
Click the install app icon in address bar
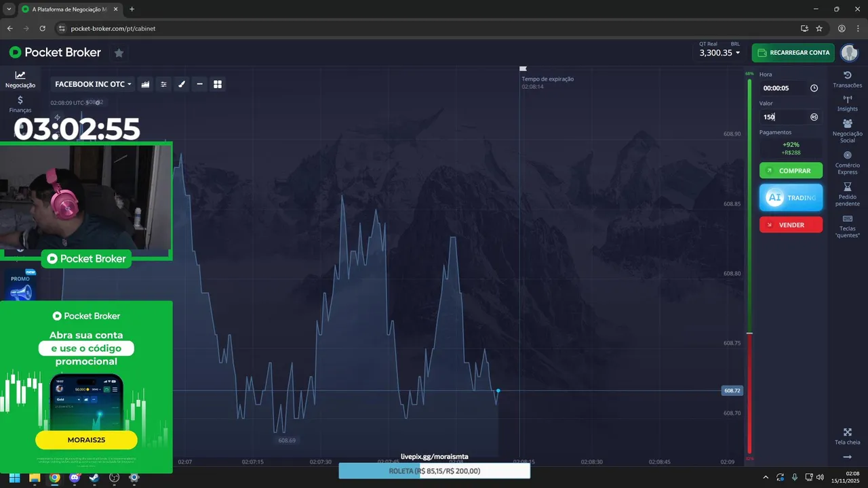click(x=804, y=28)
